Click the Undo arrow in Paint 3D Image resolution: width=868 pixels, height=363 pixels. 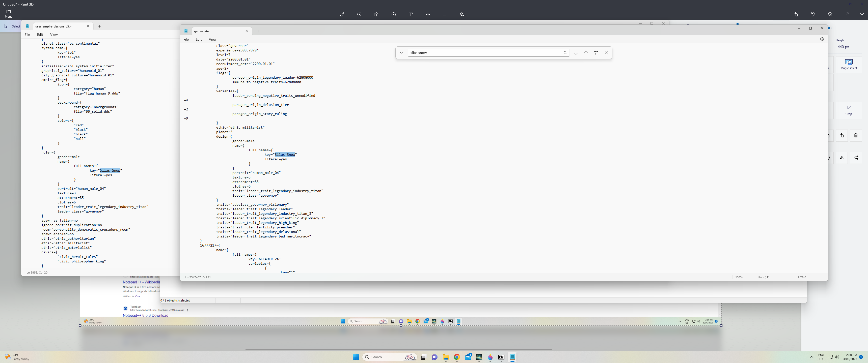tap(813, 14)
